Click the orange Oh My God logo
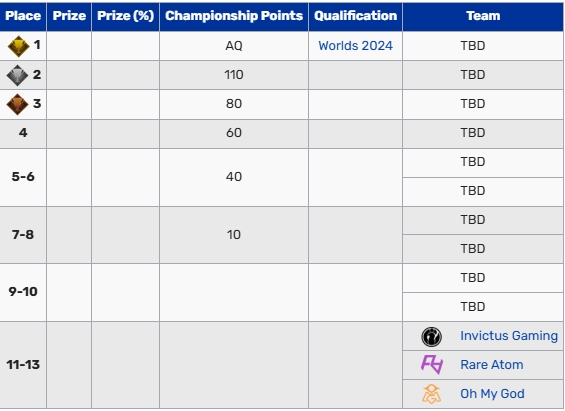 click(431, 393)
